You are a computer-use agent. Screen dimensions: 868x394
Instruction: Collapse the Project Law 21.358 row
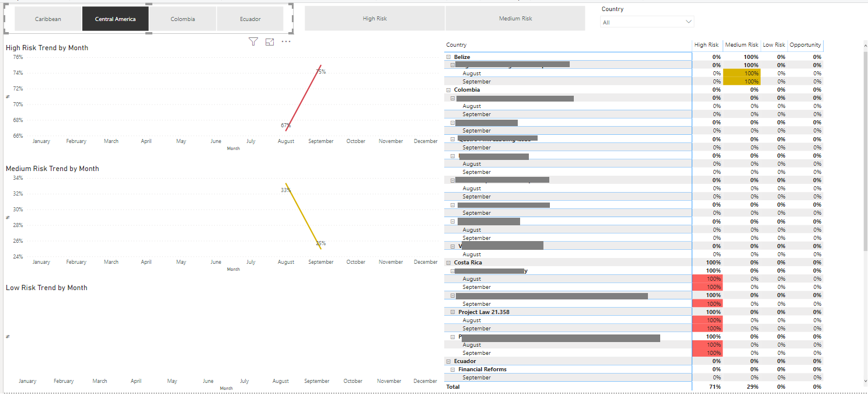[x=453, y=312]
